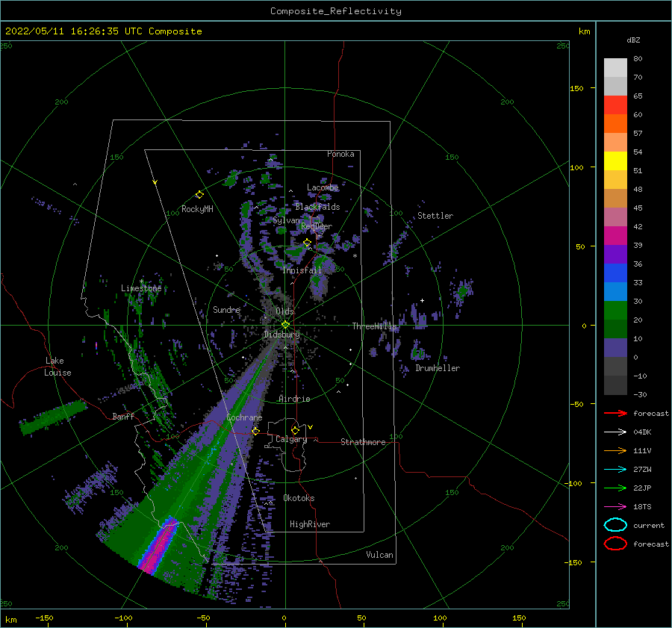This screenshot has width=672, height=628.
Task: Click the dBZ legend heading
Action: pos(633,40)
